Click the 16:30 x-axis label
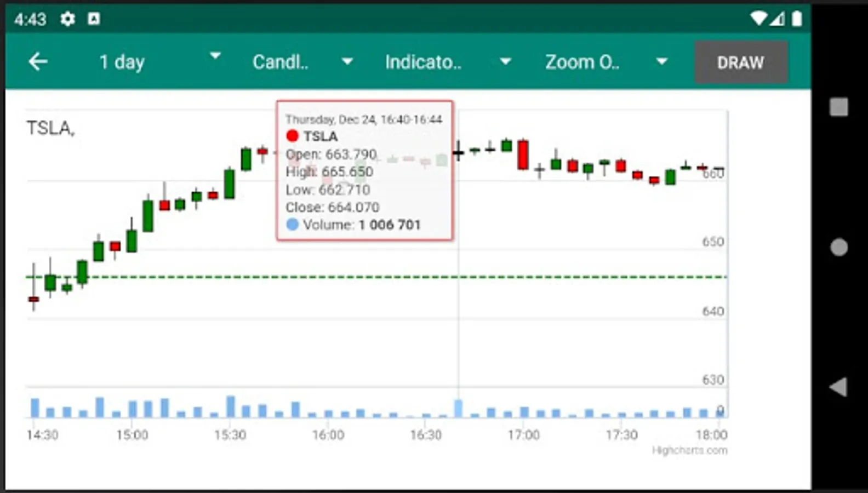Image resolution: width=868 pixels, height=493 pixels. [426, 435]
